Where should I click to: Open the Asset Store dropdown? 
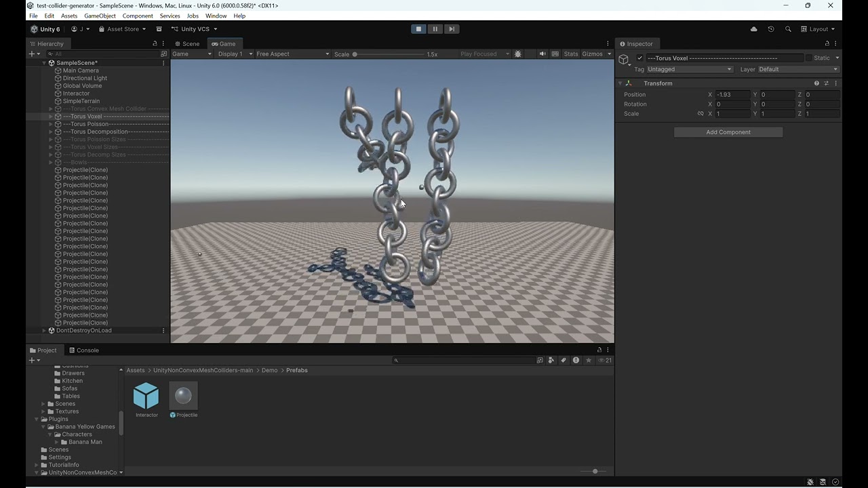(122, 29)
